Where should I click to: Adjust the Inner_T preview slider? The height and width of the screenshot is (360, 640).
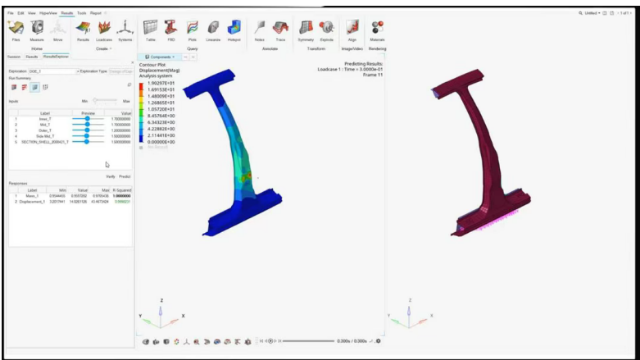coord(88,119)
